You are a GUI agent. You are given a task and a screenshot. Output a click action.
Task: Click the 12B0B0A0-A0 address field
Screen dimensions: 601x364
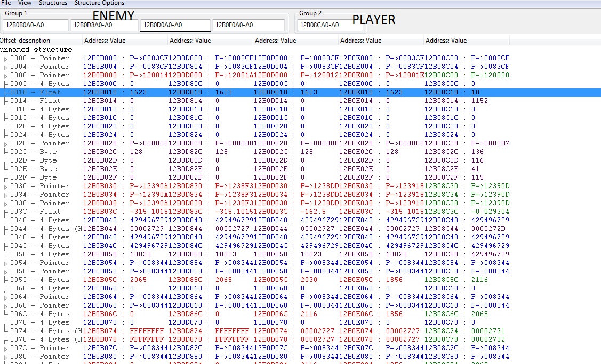35,25
